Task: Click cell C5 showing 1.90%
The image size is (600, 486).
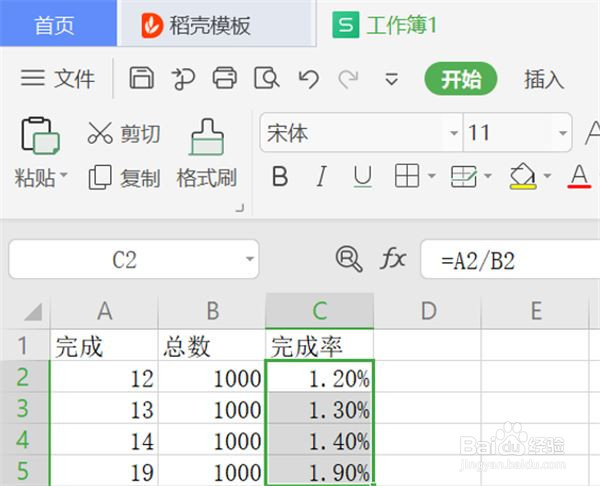Action: click(x=320, y=471)
